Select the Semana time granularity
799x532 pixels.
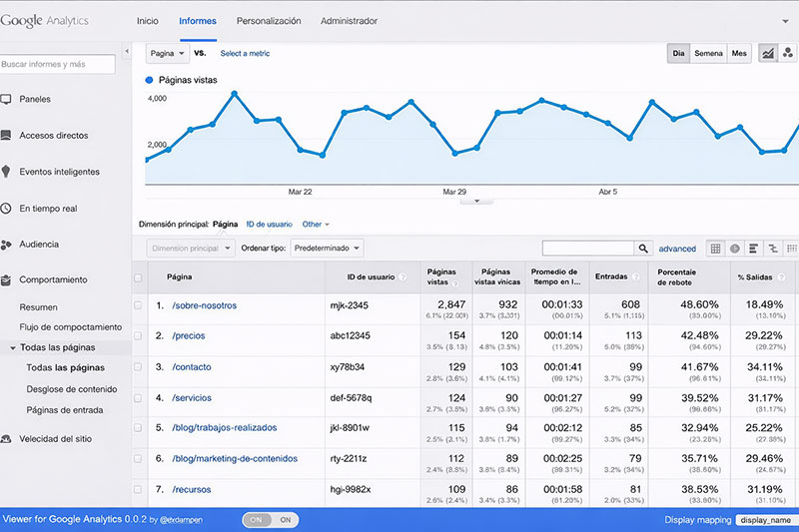coord(708,53)
